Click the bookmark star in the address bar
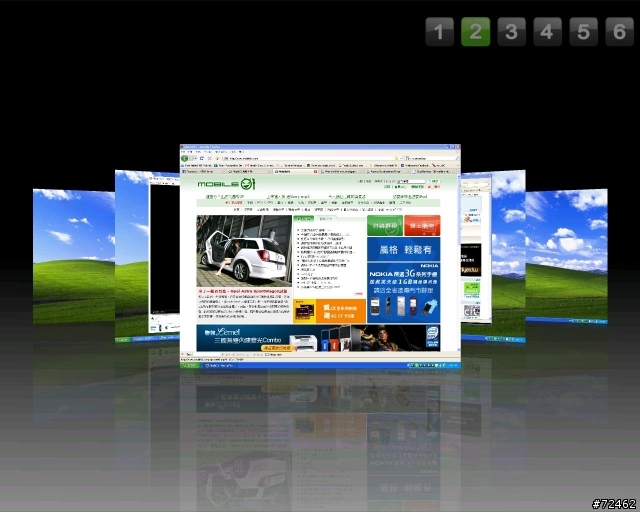640x512 pixels. [x=396, y=158]
